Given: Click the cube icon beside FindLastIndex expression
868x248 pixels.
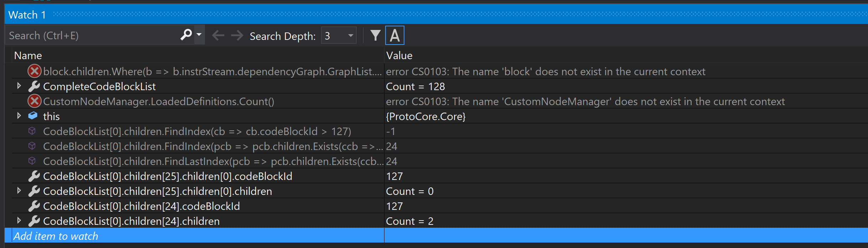Looking at the screenshot, I should (32, 161).
